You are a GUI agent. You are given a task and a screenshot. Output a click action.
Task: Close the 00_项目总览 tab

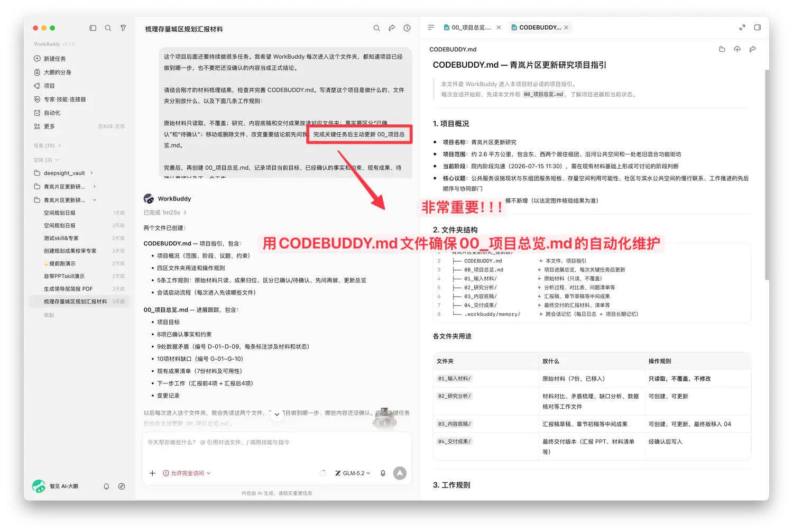tap(499, 27)
